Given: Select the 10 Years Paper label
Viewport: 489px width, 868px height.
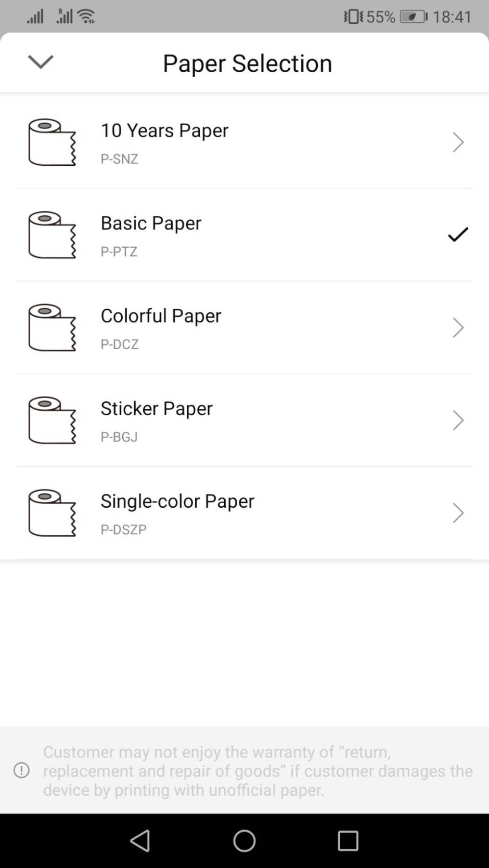Looking at the screenshot, I should pyautogui.click(x=164, y=130).
